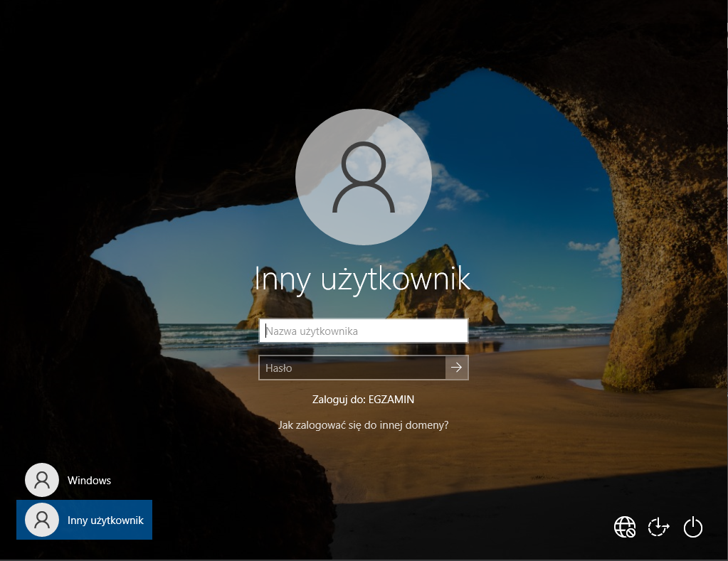Open the power options icon
The height and width of the screenshot is (561, 728).
692,527
